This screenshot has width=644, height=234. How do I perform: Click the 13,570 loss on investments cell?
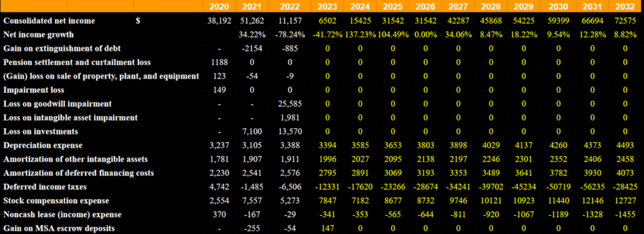(x=290, y=132)
